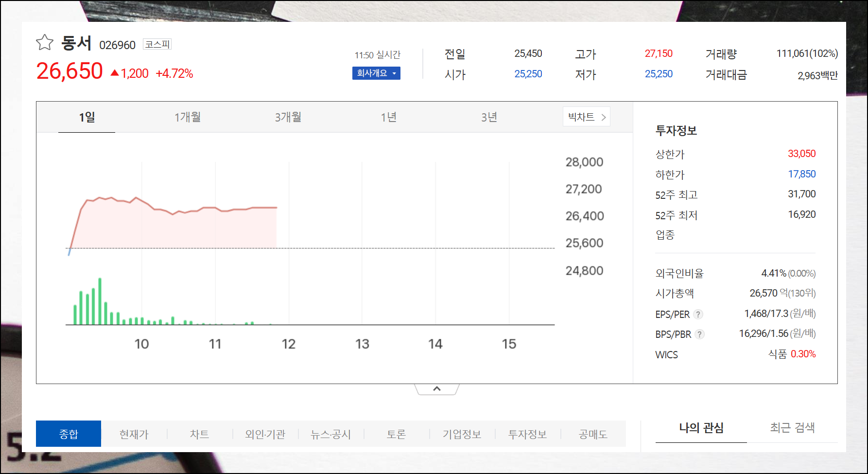This screenshot has height=474, width=868.
Task: Add 동서 to favorites with star icon
Action: pos(45,43)
